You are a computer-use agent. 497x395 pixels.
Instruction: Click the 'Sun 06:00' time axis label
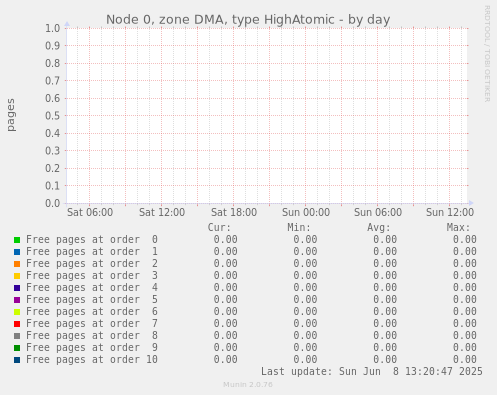378,212
